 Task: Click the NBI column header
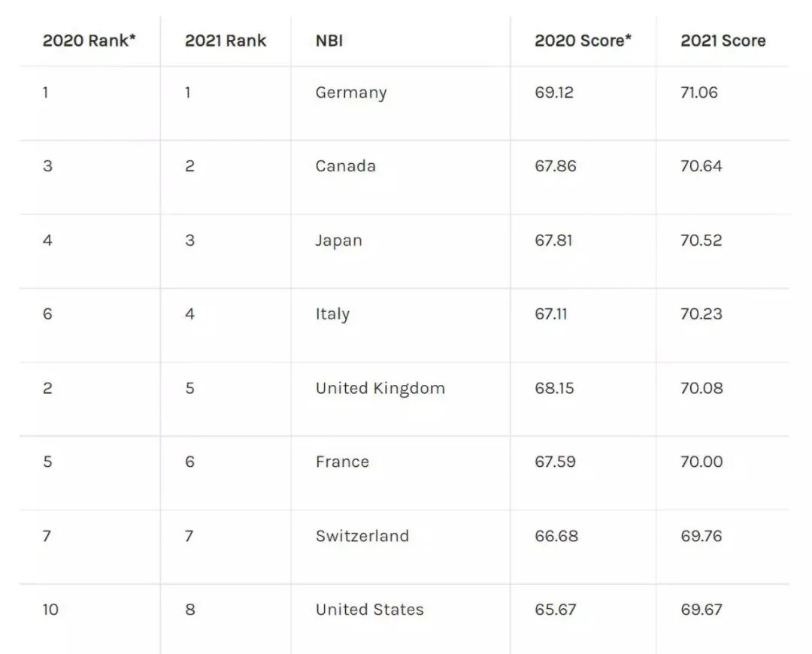pos(329,41)
